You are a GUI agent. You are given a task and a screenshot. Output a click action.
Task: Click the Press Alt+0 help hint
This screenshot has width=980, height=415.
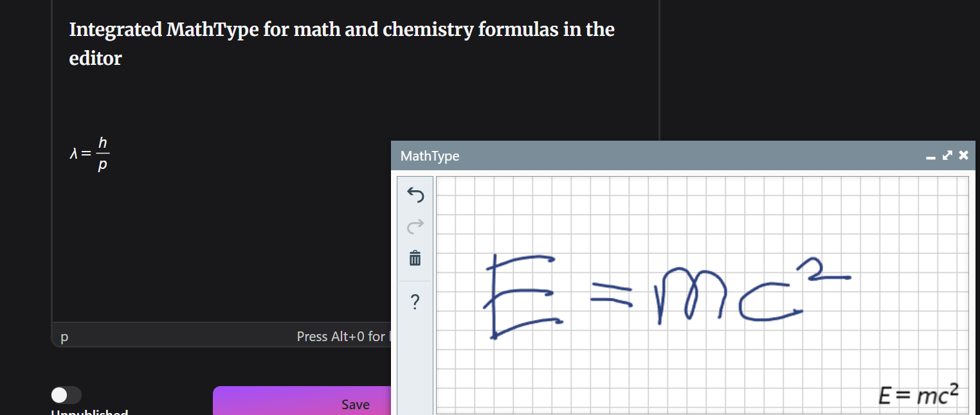(343, 337)
